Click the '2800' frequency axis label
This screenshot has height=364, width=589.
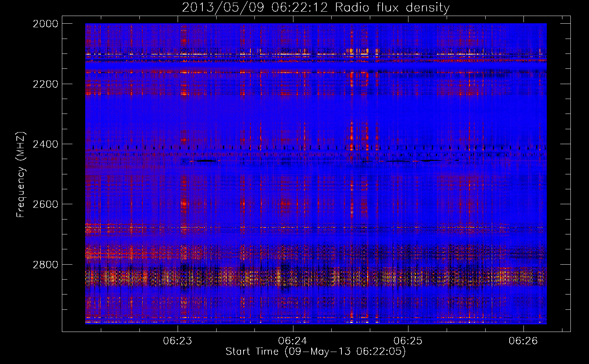coord(46,264)
